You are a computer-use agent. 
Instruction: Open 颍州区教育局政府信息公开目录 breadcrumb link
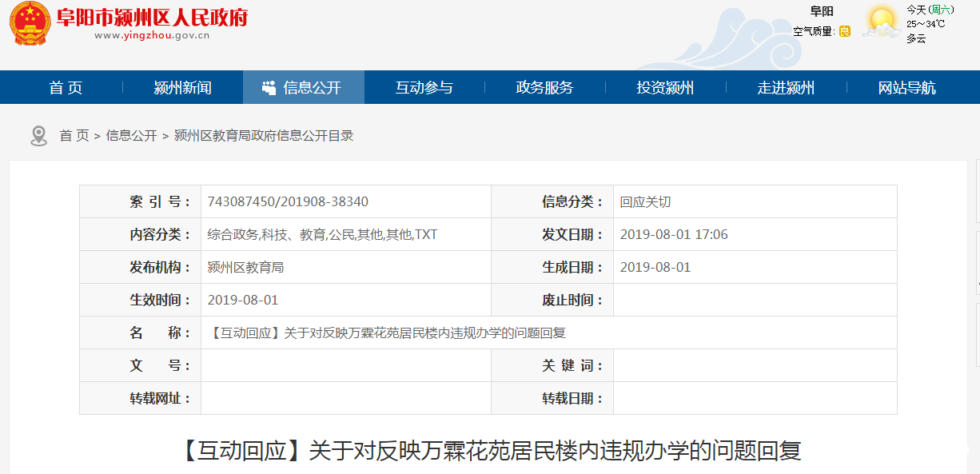coord(264,136)
